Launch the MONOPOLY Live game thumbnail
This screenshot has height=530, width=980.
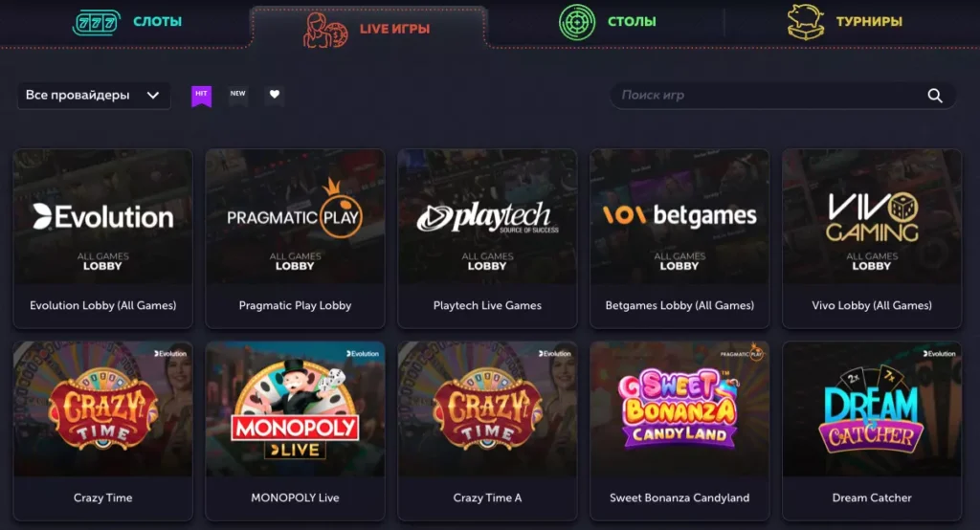[x=295, y=409]
